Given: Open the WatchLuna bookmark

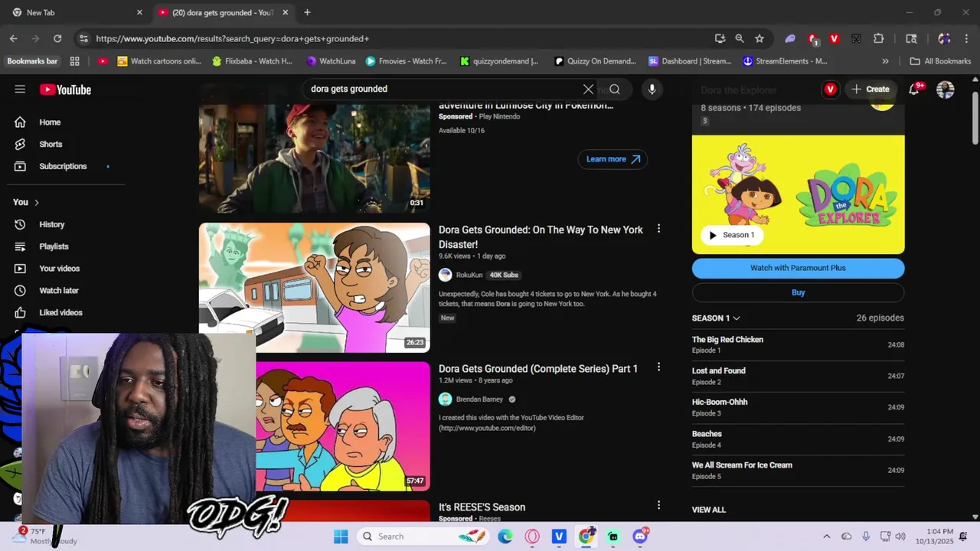Looking at the screenshot, I should tap(331, 61).
